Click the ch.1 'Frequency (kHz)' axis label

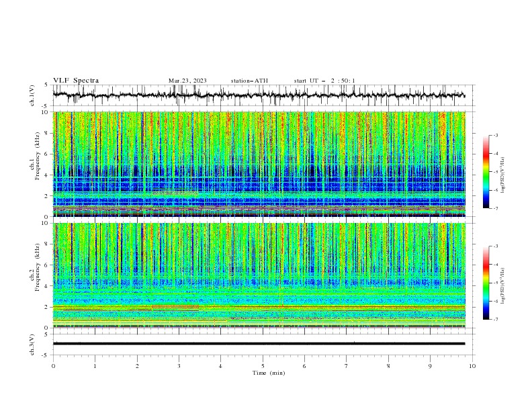38,156
